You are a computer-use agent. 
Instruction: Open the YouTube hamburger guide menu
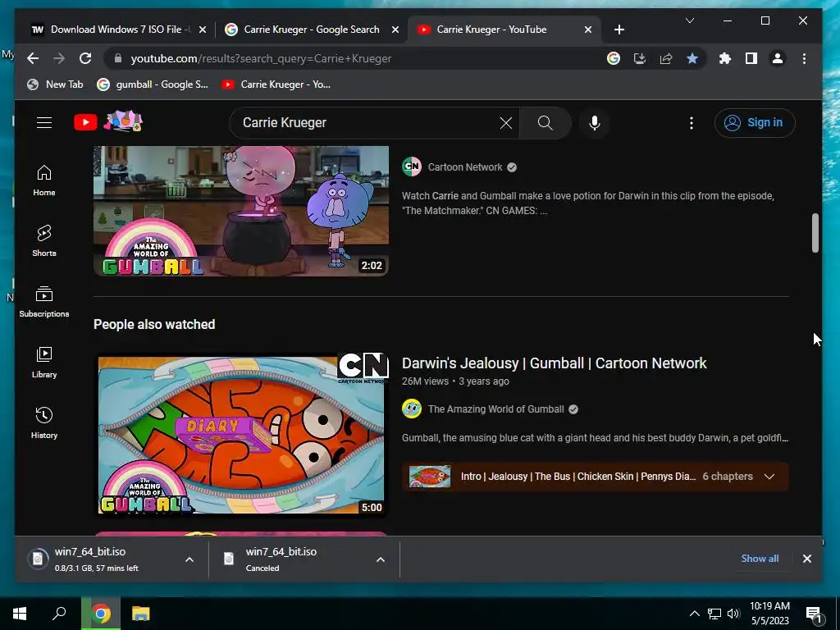(x=44, y=123)
